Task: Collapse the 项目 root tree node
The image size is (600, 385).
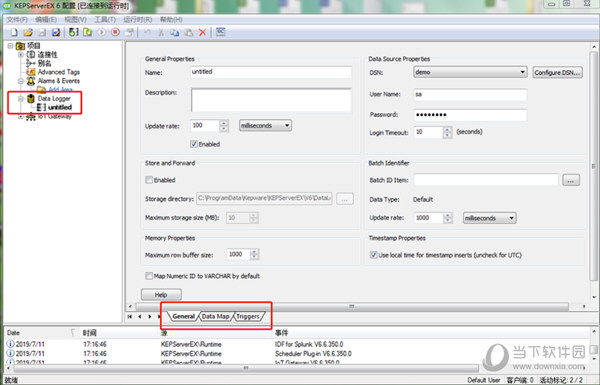Action: 10,46
